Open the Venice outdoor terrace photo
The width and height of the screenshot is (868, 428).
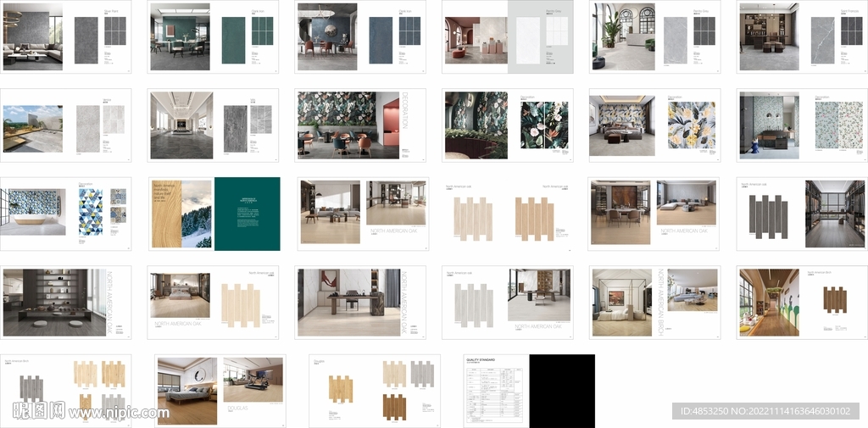[x=33, y=129]
